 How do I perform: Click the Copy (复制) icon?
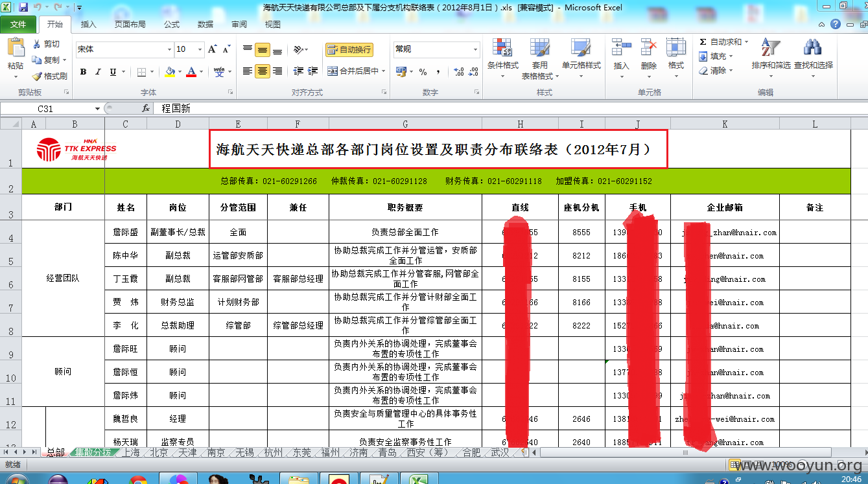(37, 60)
